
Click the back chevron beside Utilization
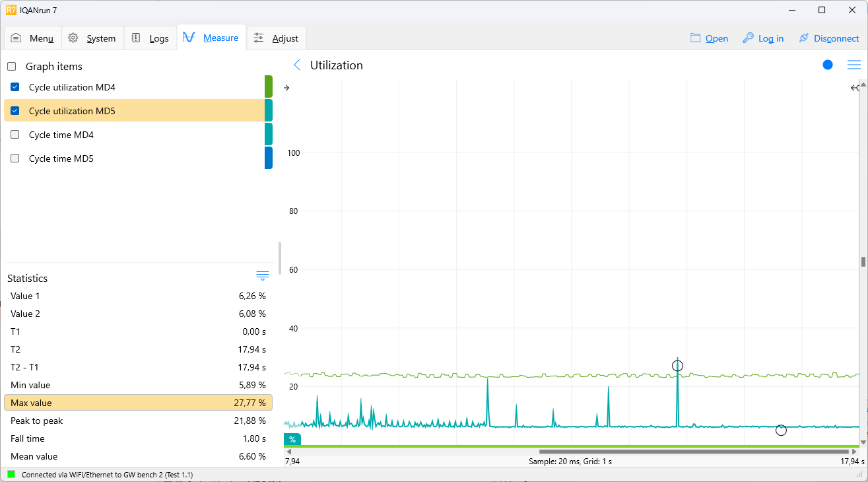click(297, 65)
